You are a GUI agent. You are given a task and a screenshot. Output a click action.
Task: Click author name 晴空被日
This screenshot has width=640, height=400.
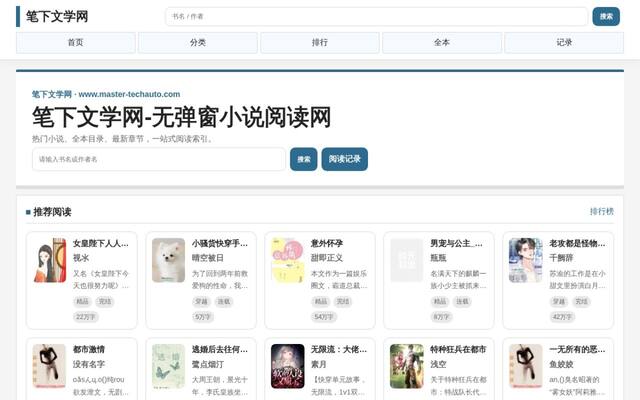208,258
